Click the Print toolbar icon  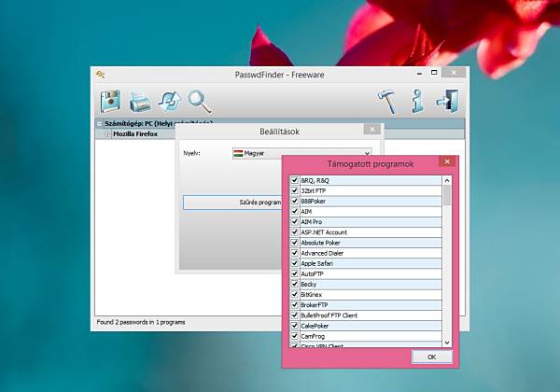139,102
